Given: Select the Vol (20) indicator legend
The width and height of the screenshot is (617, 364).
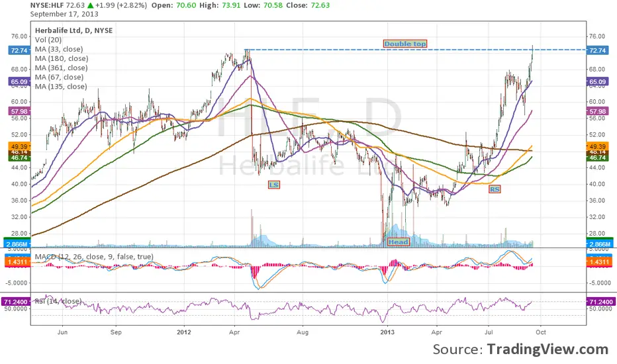Looking at the screenshot, I should click(48, 40).
